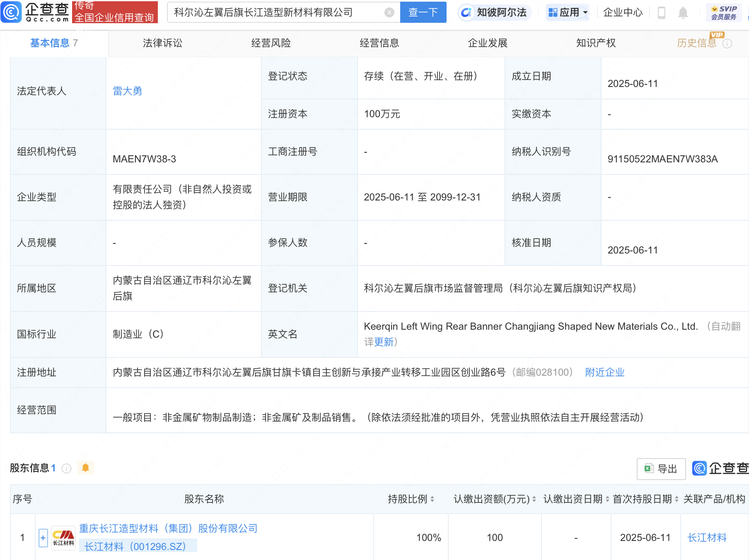Expand shareholder row plus icon

pyautogui.click(x=43, y=538)
